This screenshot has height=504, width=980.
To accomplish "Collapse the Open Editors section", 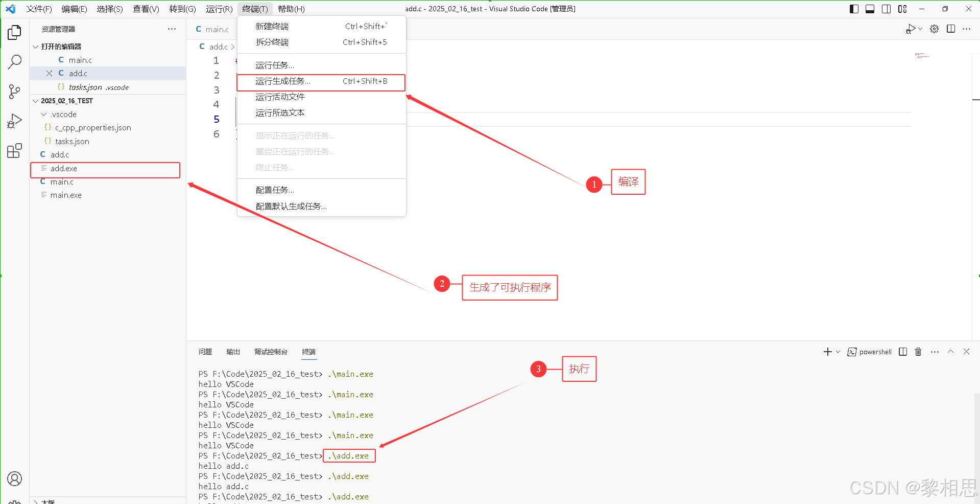I will tap(36, 47).
